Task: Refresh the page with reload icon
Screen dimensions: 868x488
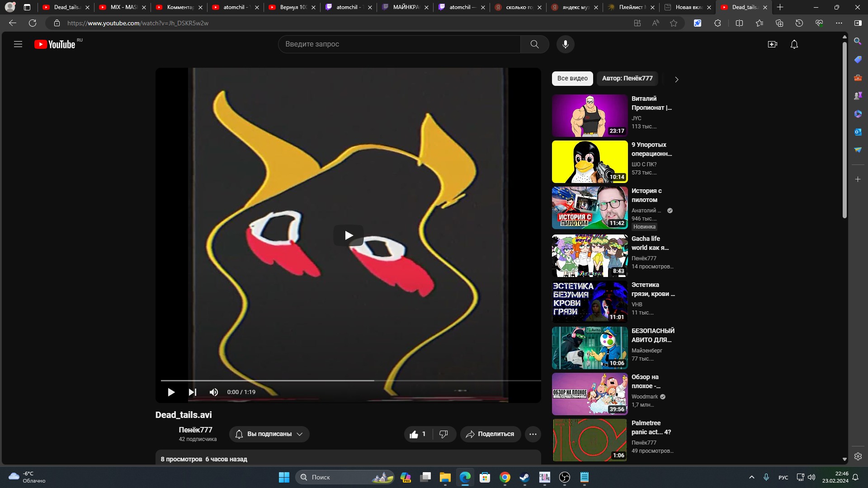Action: tap(33, 23)
